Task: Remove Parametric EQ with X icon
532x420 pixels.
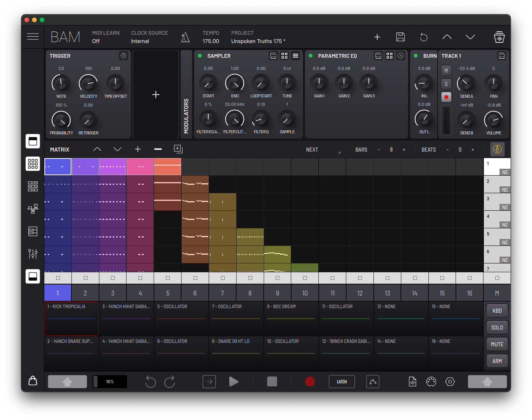Action: point(401,56)
